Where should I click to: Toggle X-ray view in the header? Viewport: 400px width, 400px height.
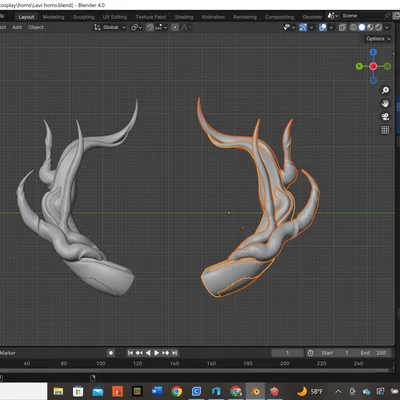tap(342, 27)
